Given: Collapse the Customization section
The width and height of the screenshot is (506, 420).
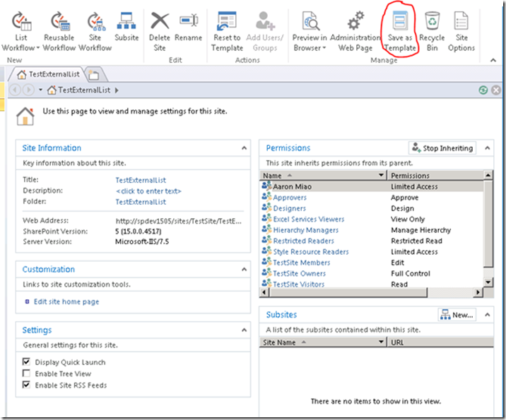Looking at the screenshot, I should (x=244, y=270).
